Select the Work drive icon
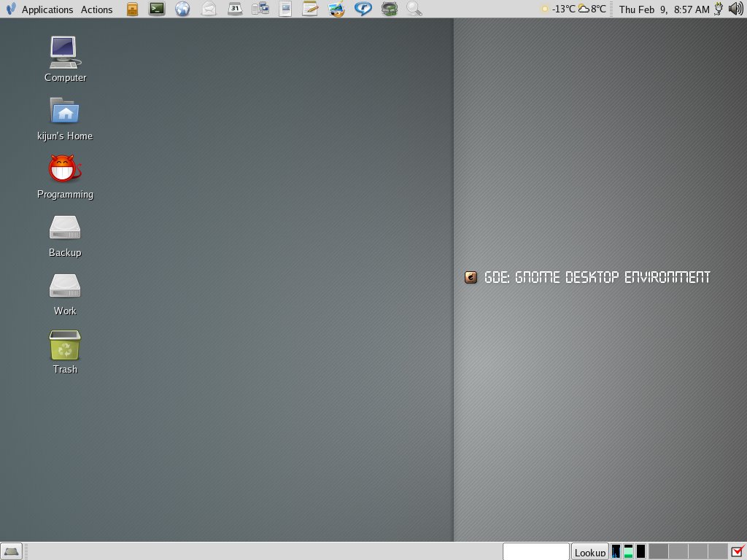The width and height of the screenshot is (747, 560). coord(65,286)
